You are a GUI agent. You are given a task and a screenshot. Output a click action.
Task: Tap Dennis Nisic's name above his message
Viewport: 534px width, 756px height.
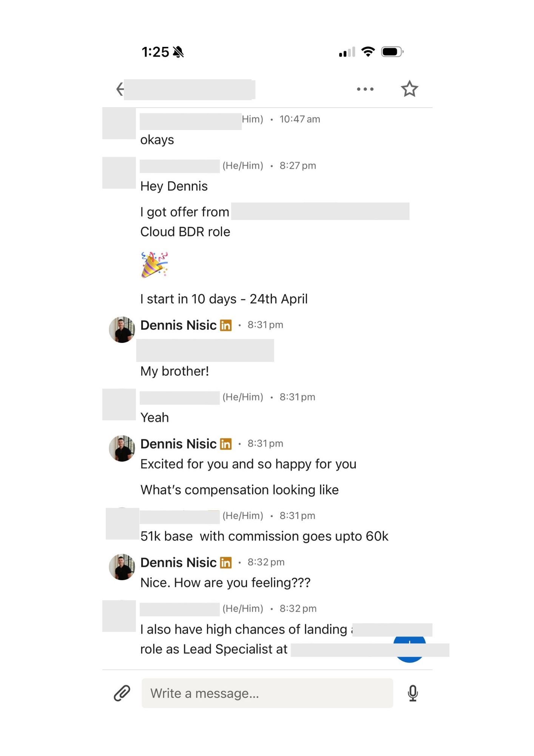(177, 325)
